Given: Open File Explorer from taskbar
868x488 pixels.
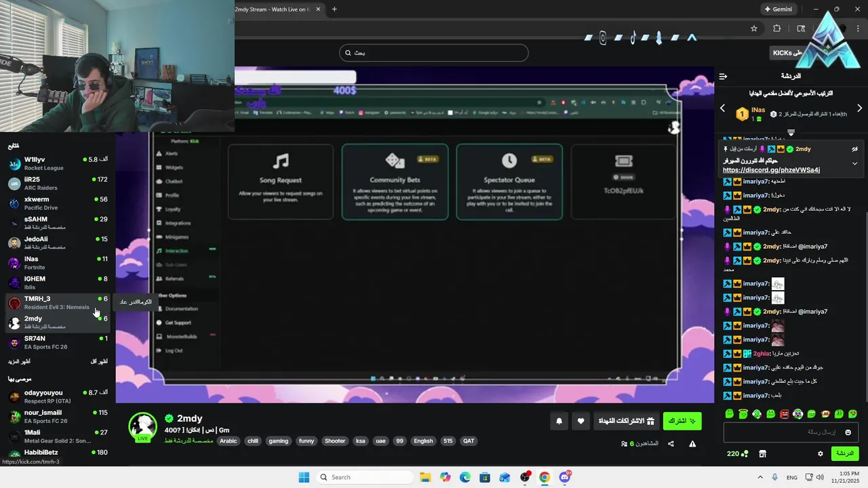Looking at the screenshot, I should tap(425, 477).
